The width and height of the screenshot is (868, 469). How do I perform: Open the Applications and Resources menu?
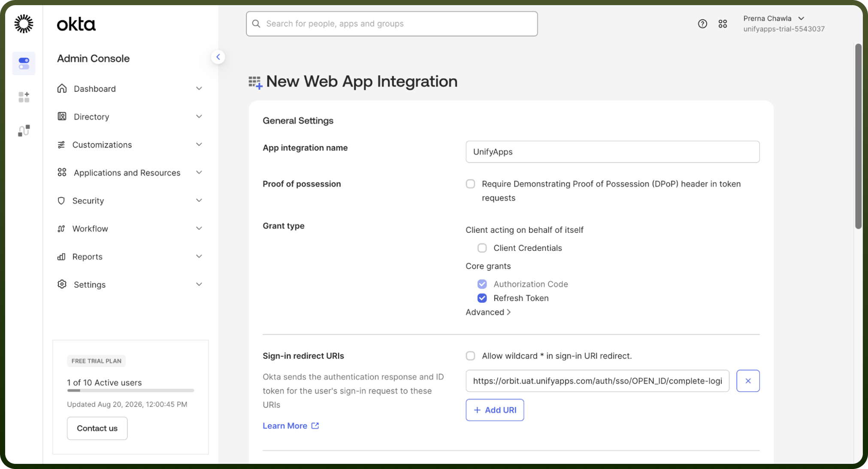pos(130,173)
